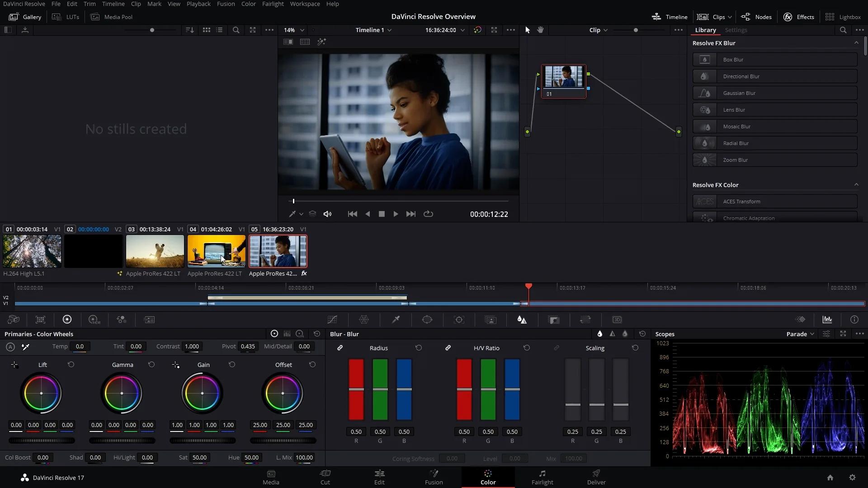Click the viewer hand pan tool
This screenshot has width=868, height=488.
540,30
